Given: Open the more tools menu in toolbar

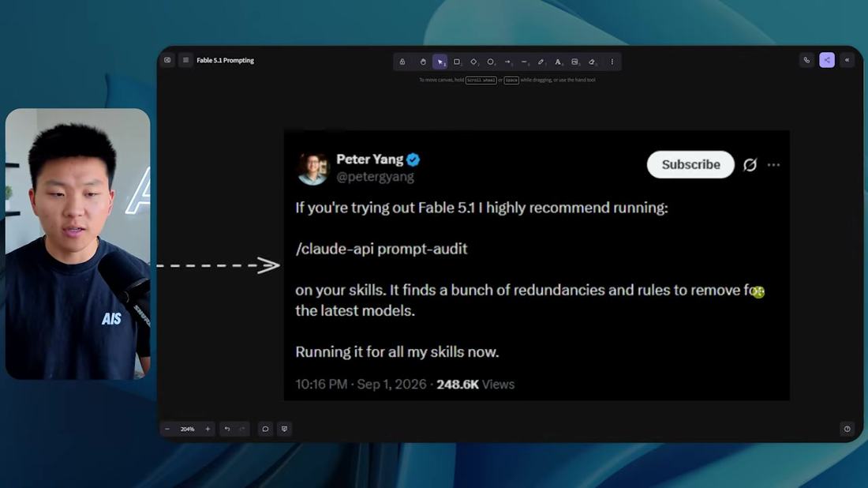Looking at the screenshot, I should click(x=612, y=62).
